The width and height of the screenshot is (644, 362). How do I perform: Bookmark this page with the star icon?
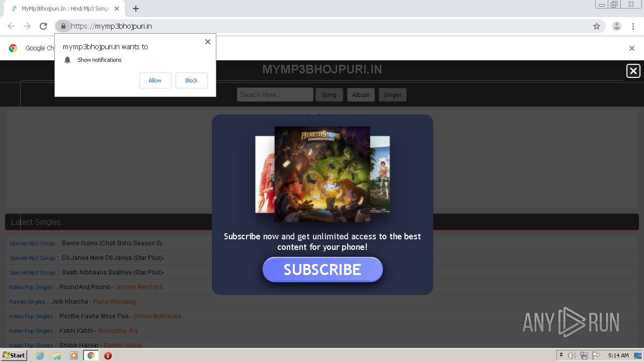point(597,26)
